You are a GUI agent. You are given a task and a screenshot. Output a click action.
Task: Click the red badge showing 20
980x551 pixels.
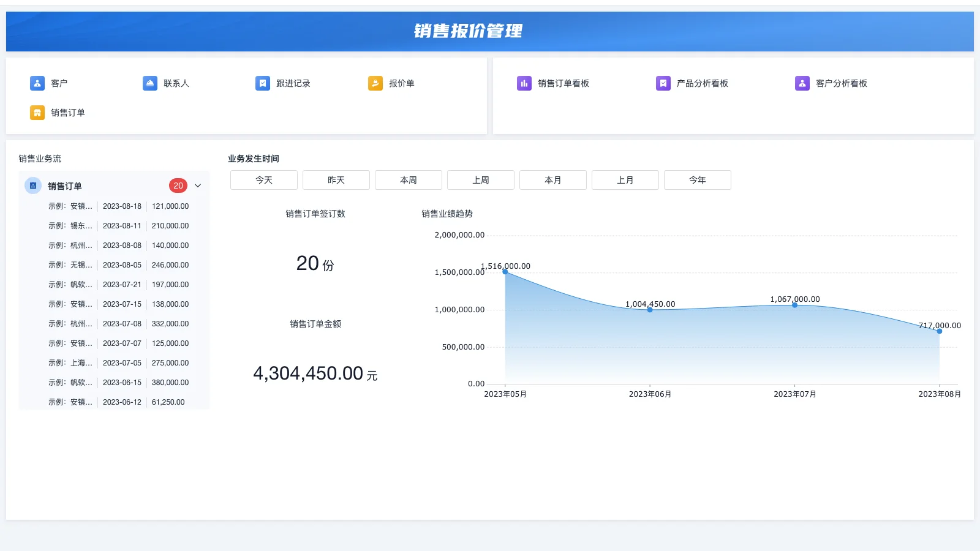pyautogui.click(x=178, y=185)
